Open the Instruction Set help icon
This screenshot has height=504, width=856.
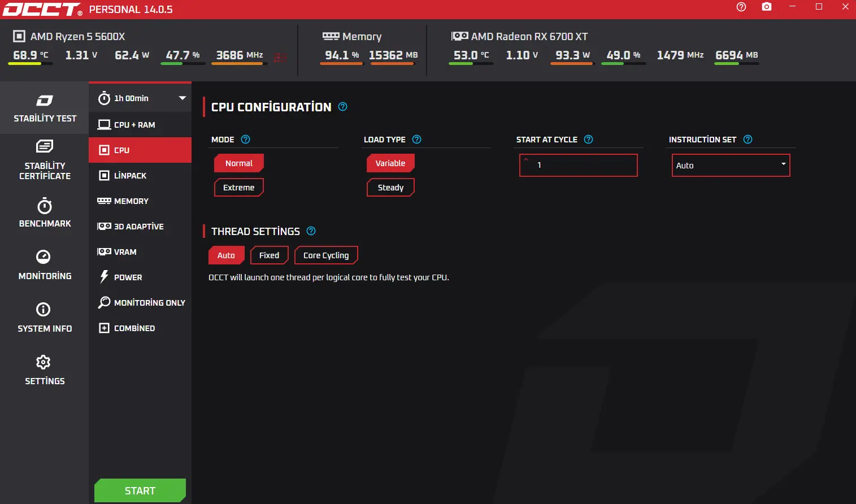click(748, 139)
